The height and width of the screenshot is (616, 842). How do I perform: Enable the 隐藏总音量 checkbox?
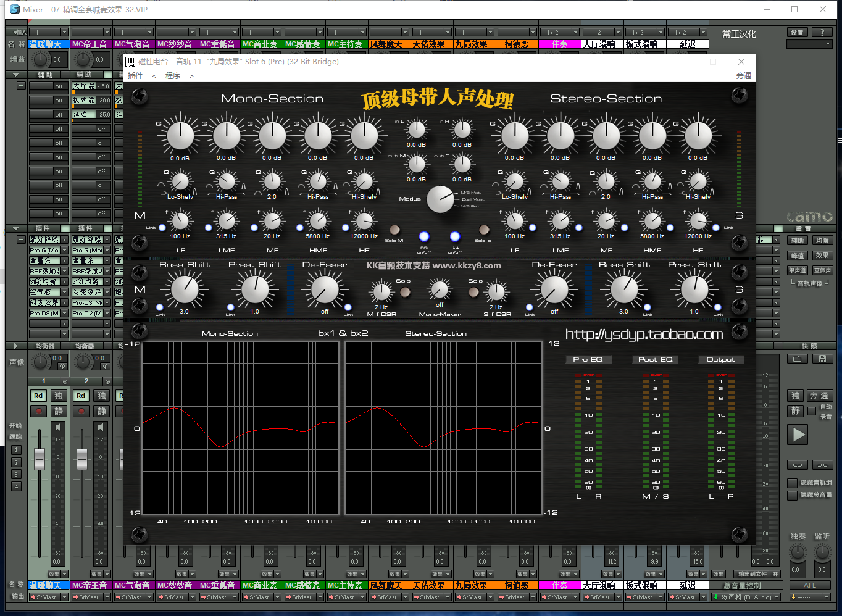pyautogui.click(x=793, y=495)
